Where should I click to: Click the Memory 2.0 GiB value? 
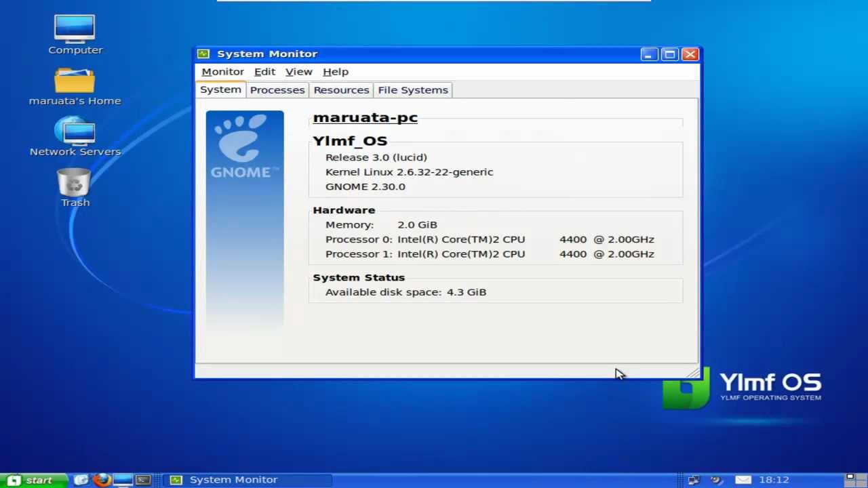pyautogui.click(x=417, y=225)
